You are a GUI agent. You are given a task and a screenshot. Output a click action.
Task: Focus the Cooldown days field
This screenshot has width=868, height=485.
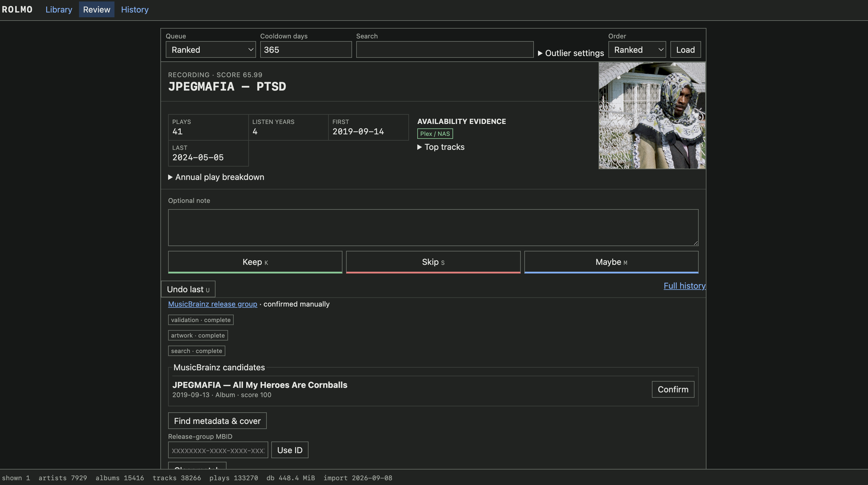click(306, 49)
